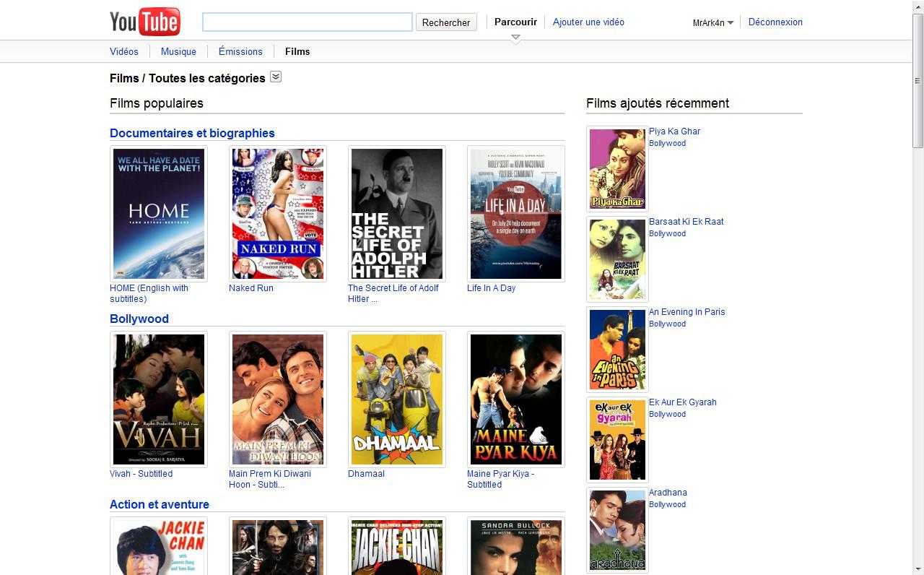Open the Parcourir section

point(515,22)
